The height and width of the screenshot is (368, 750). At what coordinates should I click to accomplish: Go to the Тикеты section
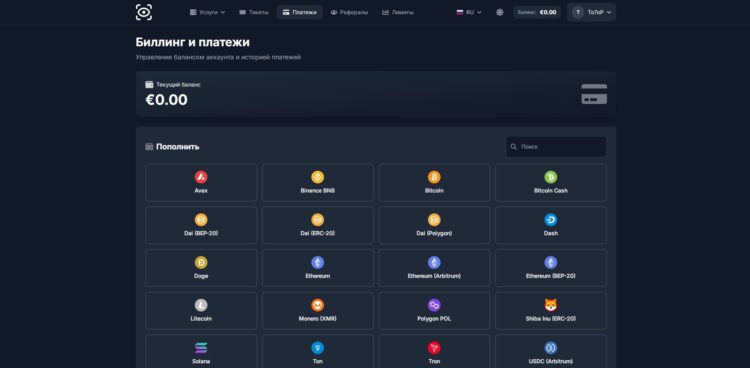click(254, 12)
